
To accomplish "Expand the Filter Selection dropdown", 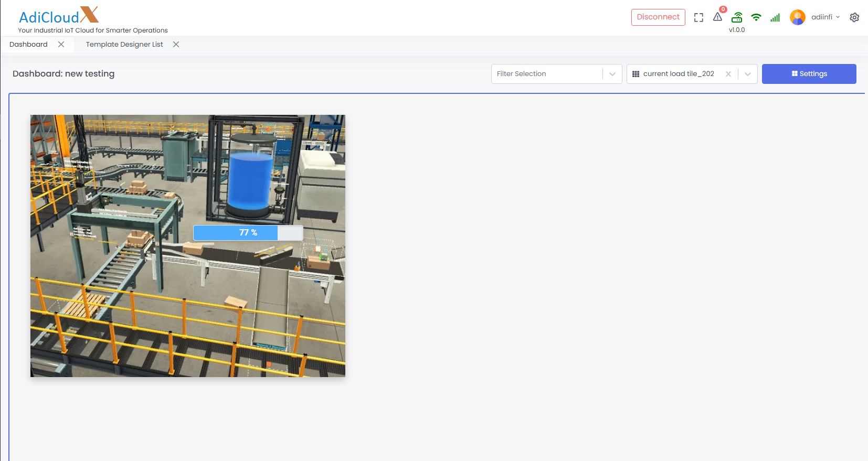I will pyautogui.click(x=612, y=74).
